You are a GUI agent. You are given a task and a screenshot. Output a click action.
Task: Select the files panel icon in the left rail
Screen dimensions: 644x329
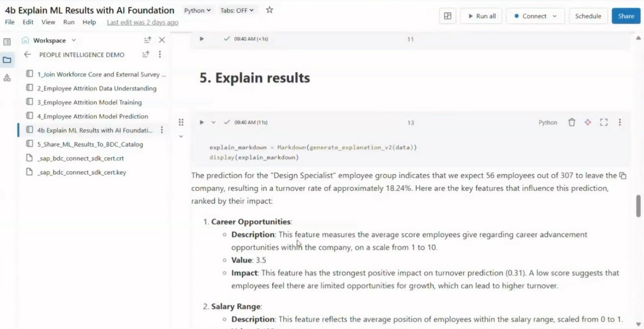click(x=7, y=60)
